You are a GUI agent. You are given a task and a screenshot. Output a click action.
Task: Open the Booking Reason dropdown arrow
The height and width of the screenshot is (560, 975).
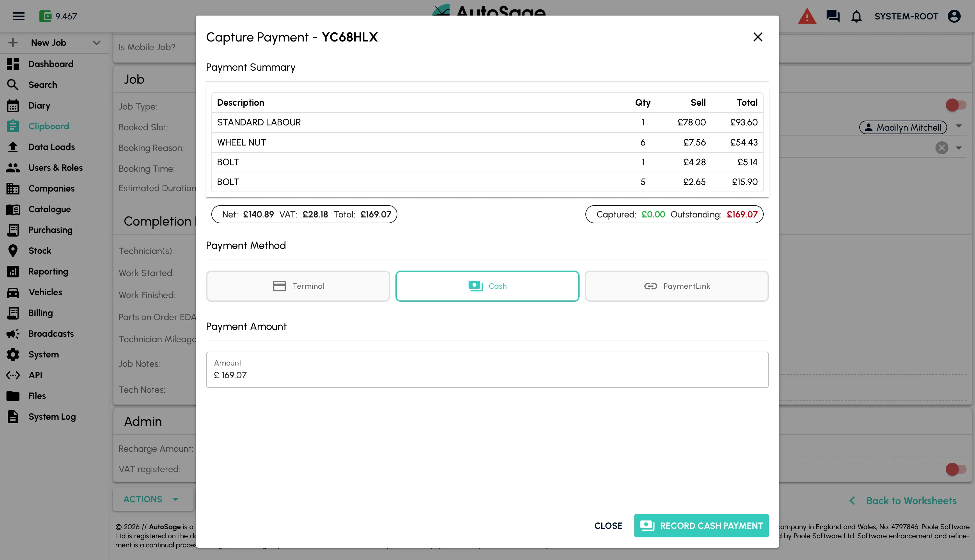click(x=958, y=148)
